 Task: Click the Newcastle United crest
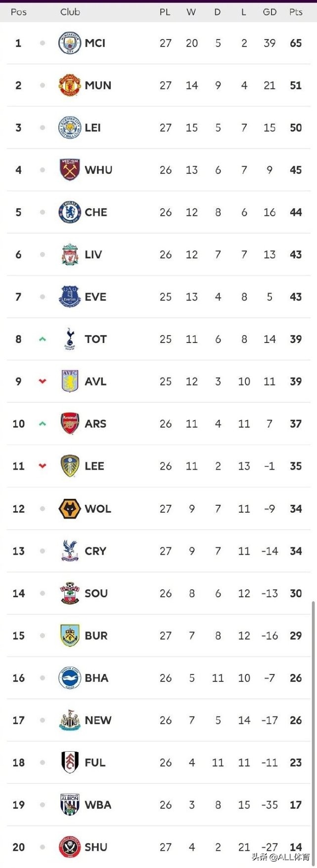click(70, 720)
